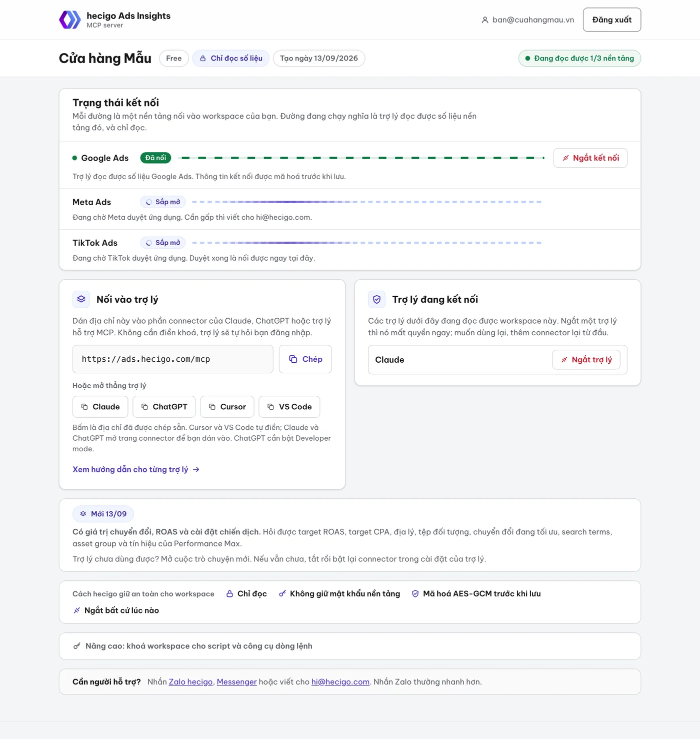Open the ChatGPT assistant shortcut
The width and height of the screenshot is (700, 739).
click(x=164, y=407)
